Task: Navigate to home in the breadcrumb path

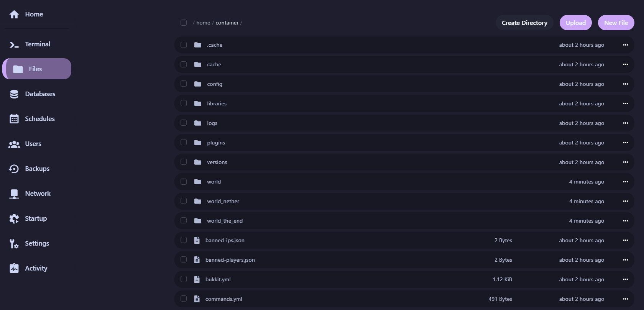Action: [x=203, y=23]
